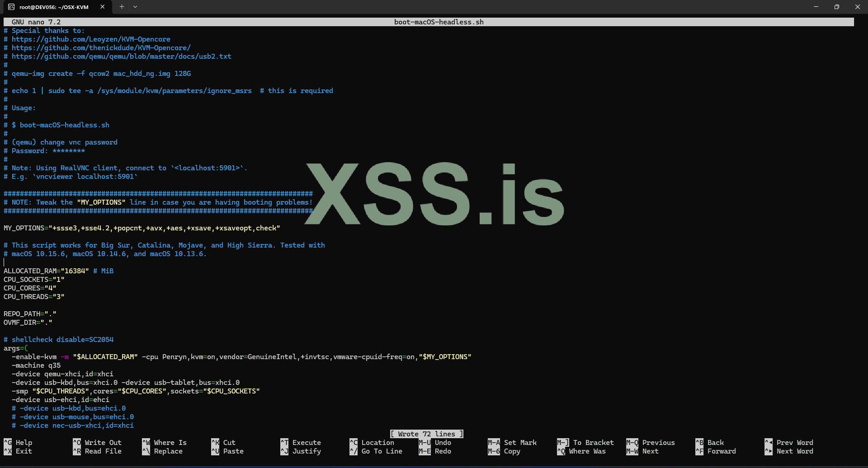Click the ^\ Replace shortcut
This screenshot has width=868, height=468.
click(x=162, y=451)
